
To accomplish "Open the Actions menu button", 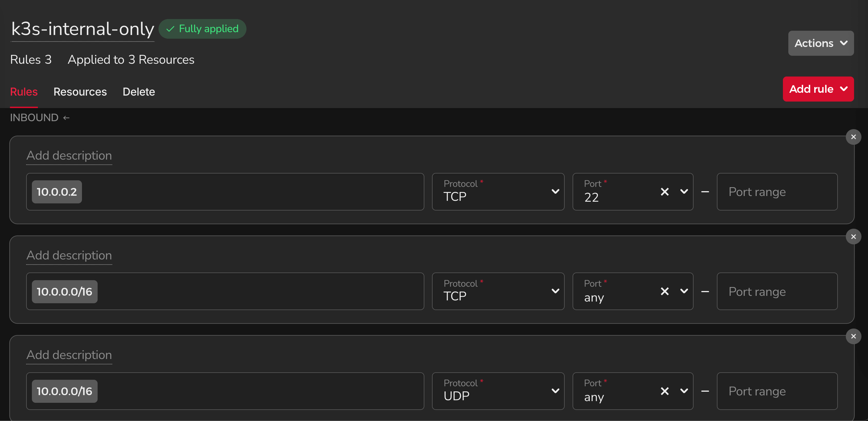I will click(821, 44).
